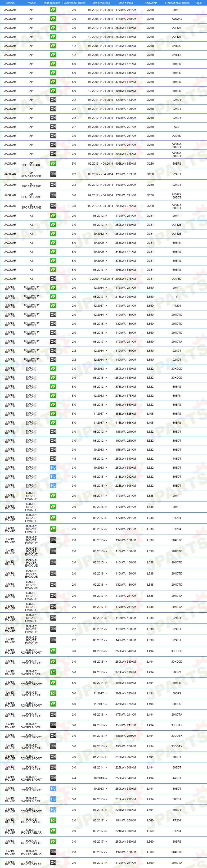Click the 213kW / 290KM power cell
Screen dimensions: 207x868
(x=126, y=296)
